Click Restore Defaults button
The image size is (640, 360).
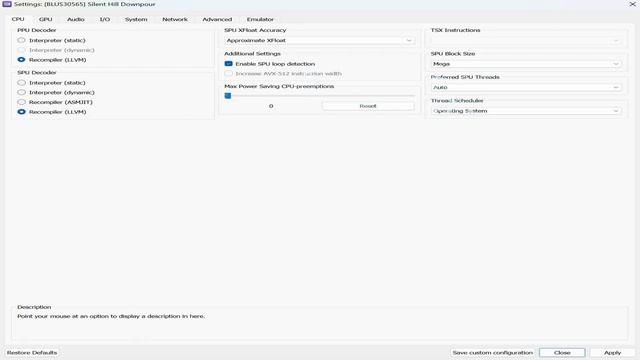[x=32, y=353]
